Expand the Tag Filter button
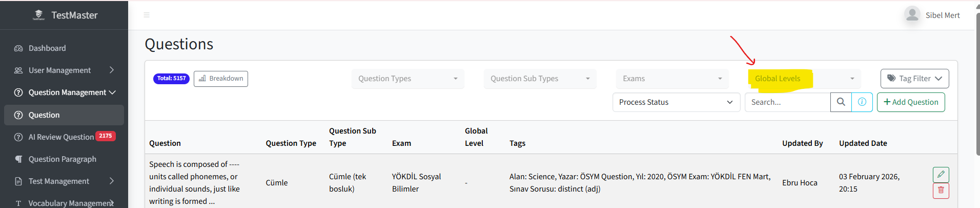The height and width of the screenshot is (208, 980). click(x=915, y=79)
